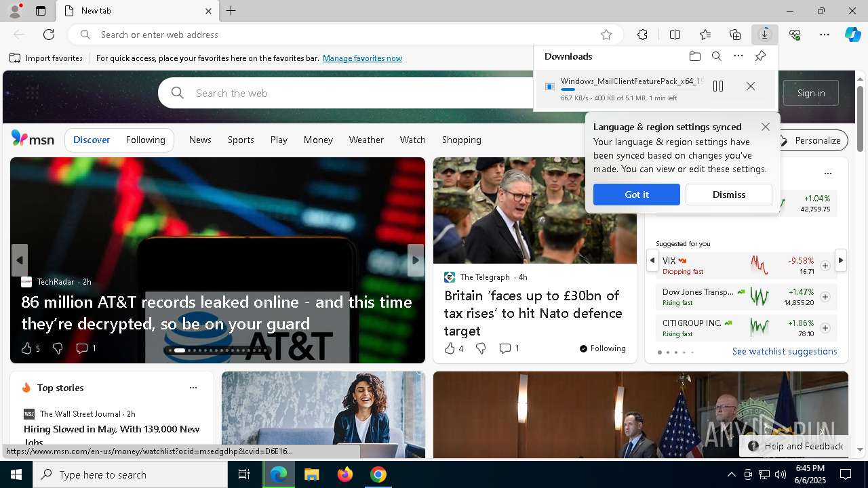Open comments on the AT&T story
The image size is (868, 488).
pos(85,348)
